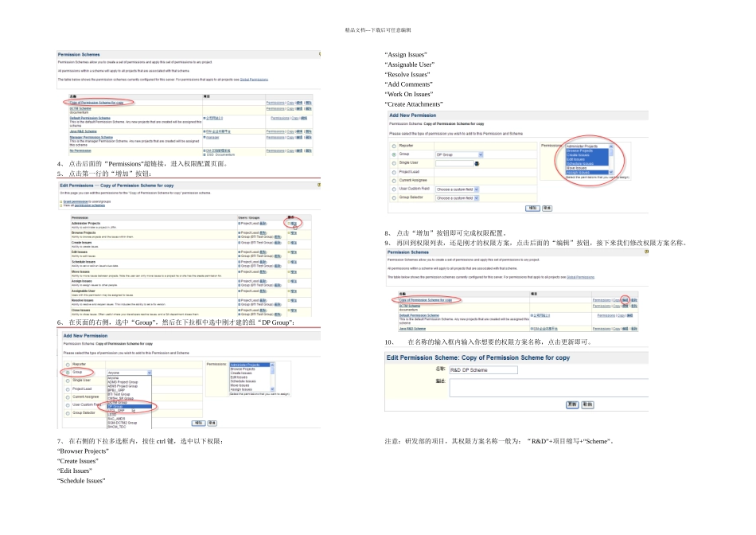Select Assign Issues in list above step 8
Screen dimensions: 756x535
(586, 172)
